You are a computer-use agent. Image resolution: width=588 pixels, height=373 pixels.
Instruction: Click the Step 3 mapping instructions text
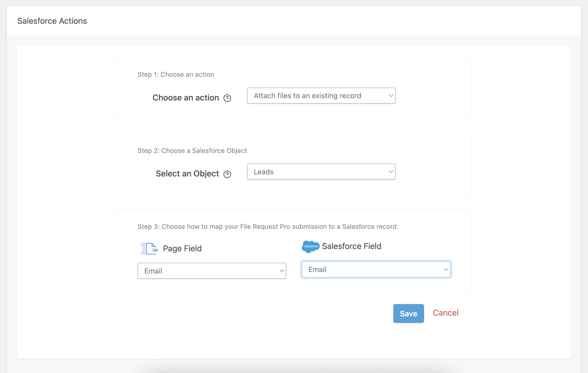268,227
